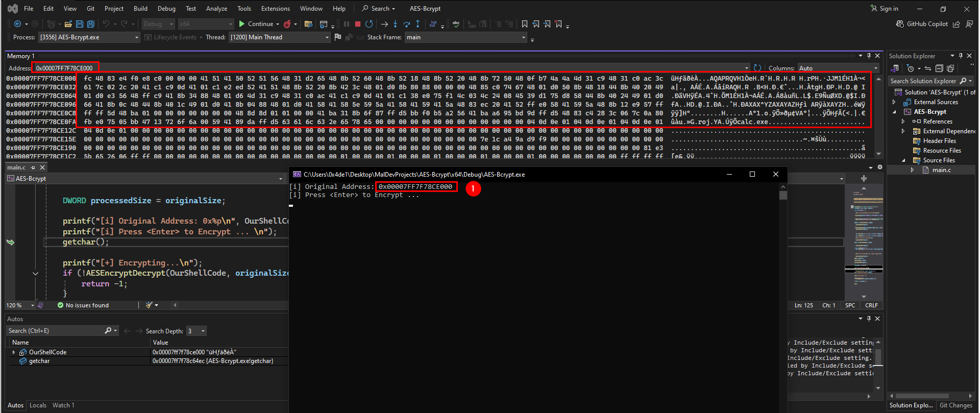
Task: Expand the OurShellCode variable in Autos
Action: point(14,352)
